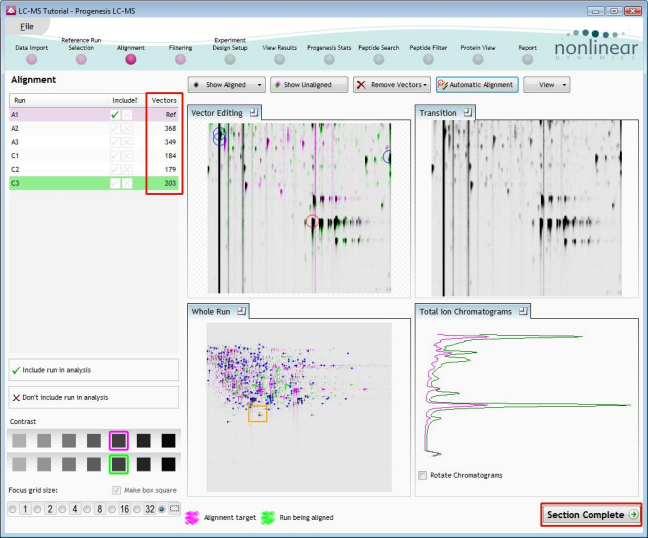648x538 pixels.
Task: Click the include tick for run C3
Action: point(115,183)
